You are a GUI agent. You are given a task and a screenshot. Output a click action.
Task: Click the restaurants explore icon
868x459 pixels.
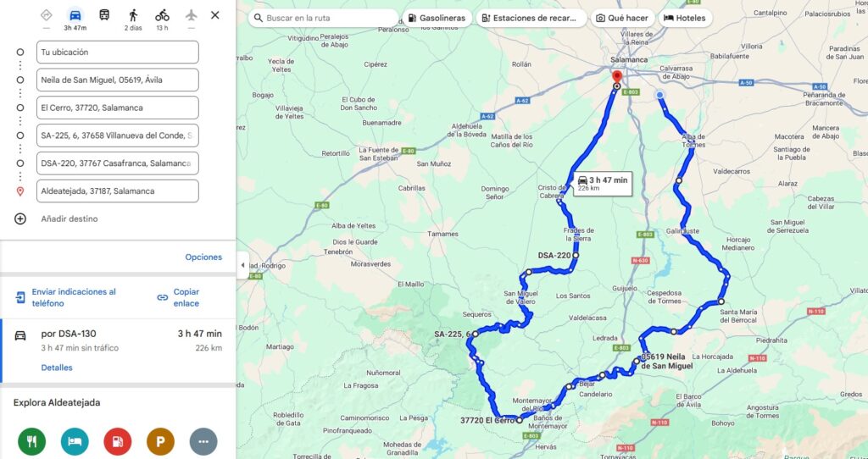tap(31, 441)
